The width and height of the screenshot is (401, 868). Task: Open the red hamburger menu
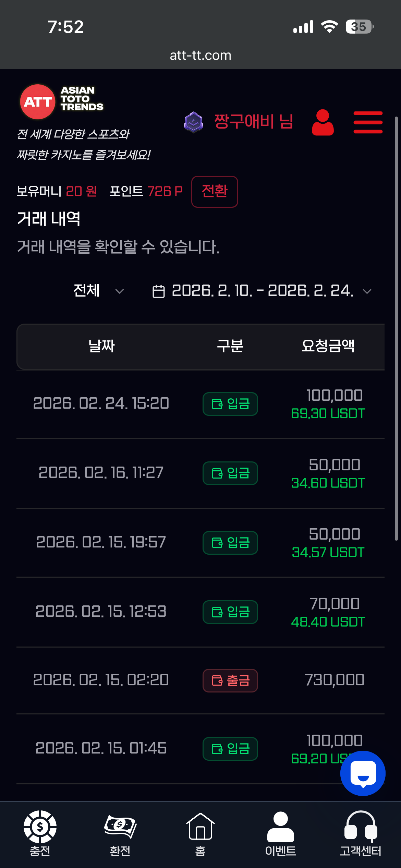pos(368,122)
